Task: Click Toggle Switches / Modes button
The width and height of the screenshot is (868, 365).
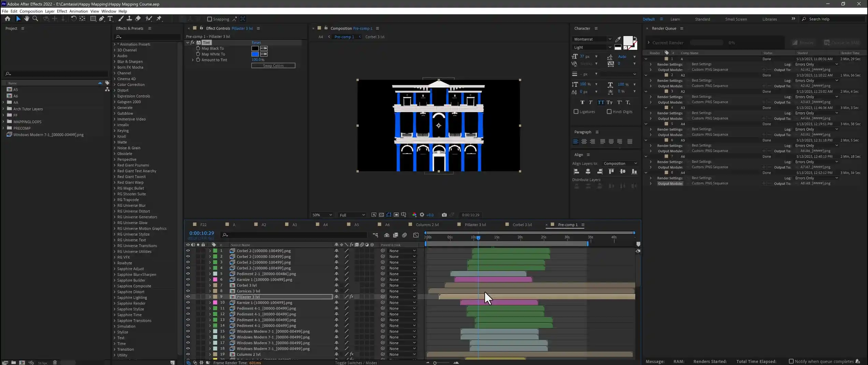Action: point(356,363)
